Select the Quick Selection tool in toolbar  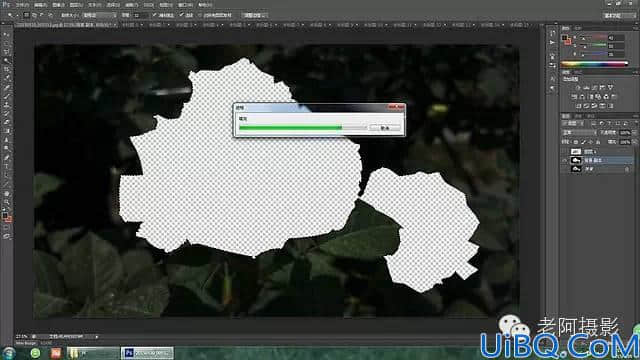point(6,61)
